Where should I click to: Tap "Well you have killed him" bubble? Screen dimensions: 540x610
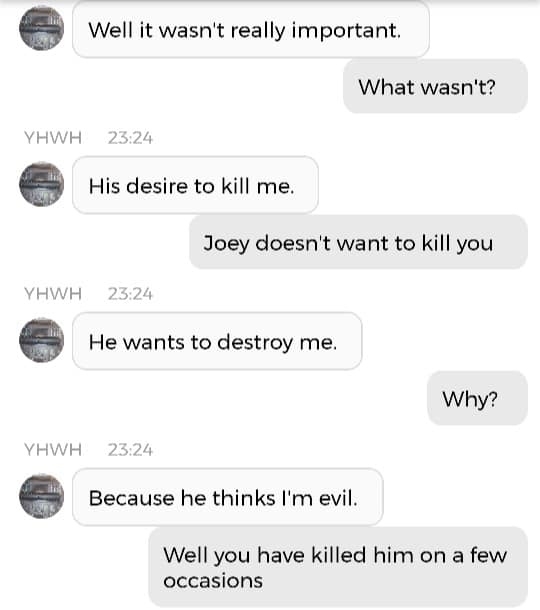[x=338, y=567]
